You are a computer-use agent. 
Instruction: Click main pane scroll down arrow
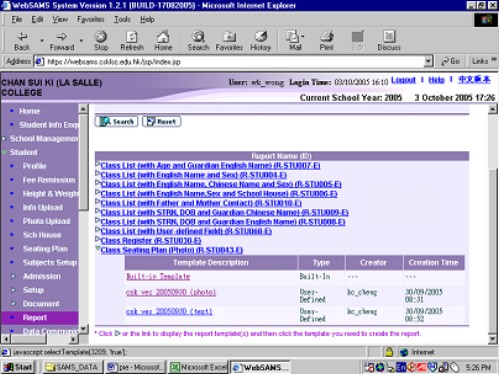point(493,339)
